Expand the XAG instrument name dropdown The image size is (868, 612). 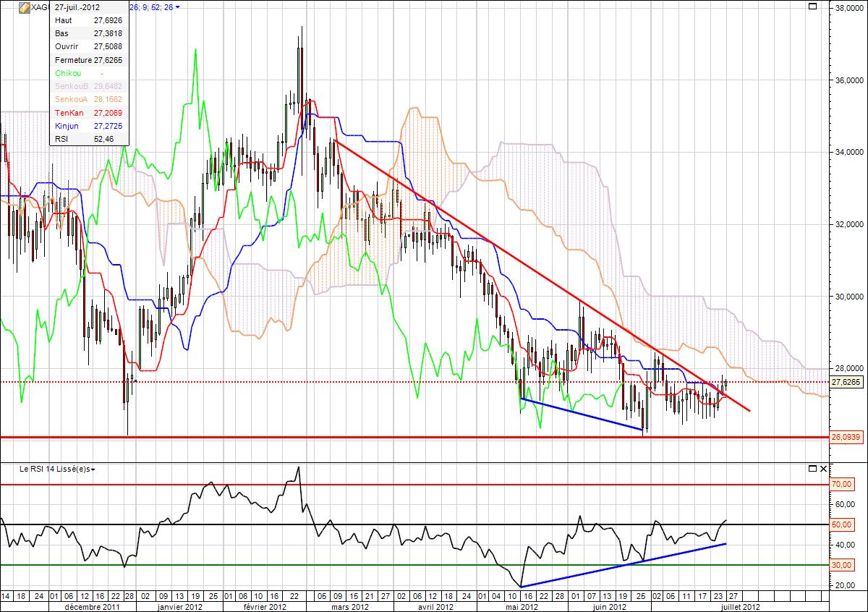[x=40, y=8]
